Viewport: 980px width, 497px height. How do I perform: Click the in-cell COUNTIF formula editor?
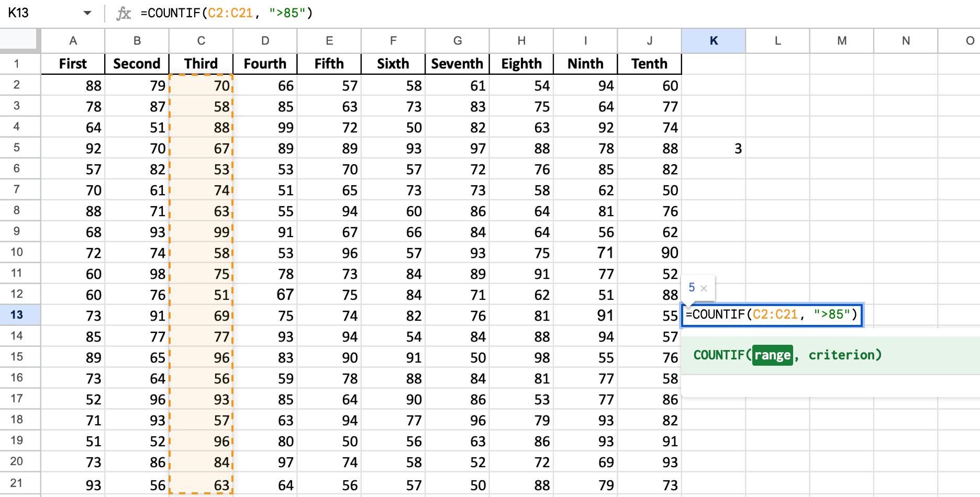click(772, 315)
